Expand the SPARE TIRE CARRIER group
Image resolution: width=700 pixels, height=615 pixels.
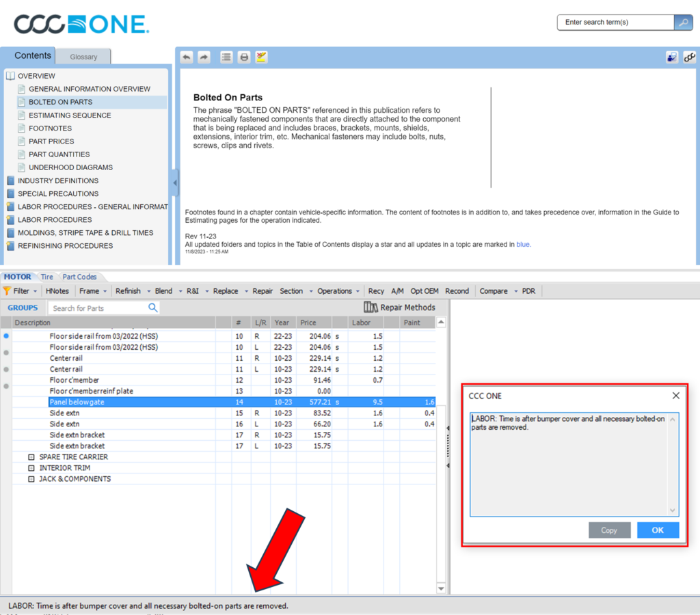[x=31, y=457]
